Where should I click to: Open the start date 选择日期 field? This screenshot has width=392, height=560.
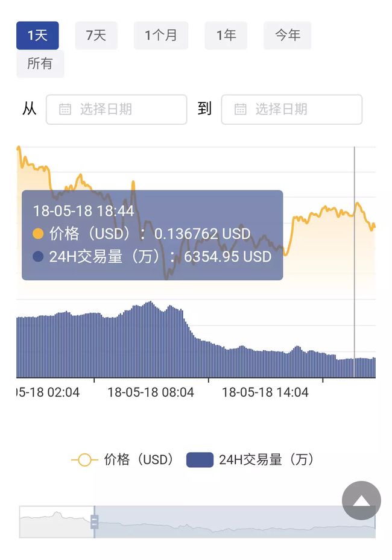coord(116,109)
